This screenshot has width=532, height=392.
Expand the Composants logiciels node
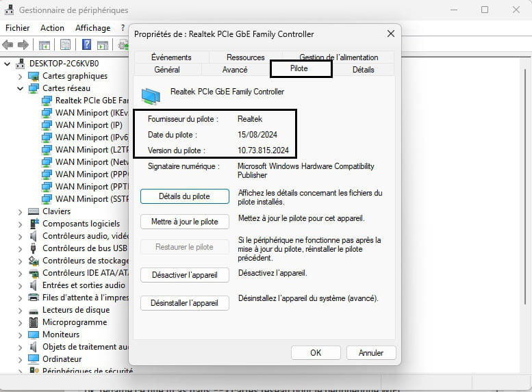point(20,224)
